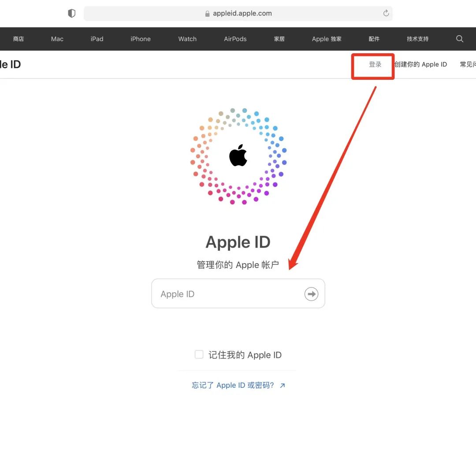Click the lock icon in the address bar
The height and width of the screenshot is (476, 476).
pos(207,14)
